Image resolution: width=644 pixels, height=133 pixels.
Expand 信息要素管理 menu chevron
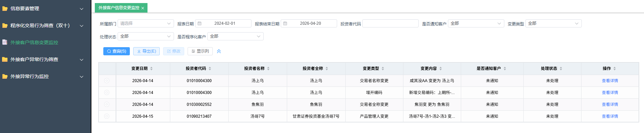coord(82,9)
